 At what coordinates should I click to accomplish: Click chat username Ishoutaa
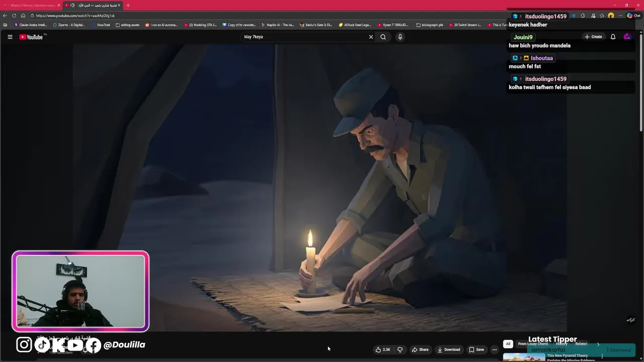click(x=542, y=58)
